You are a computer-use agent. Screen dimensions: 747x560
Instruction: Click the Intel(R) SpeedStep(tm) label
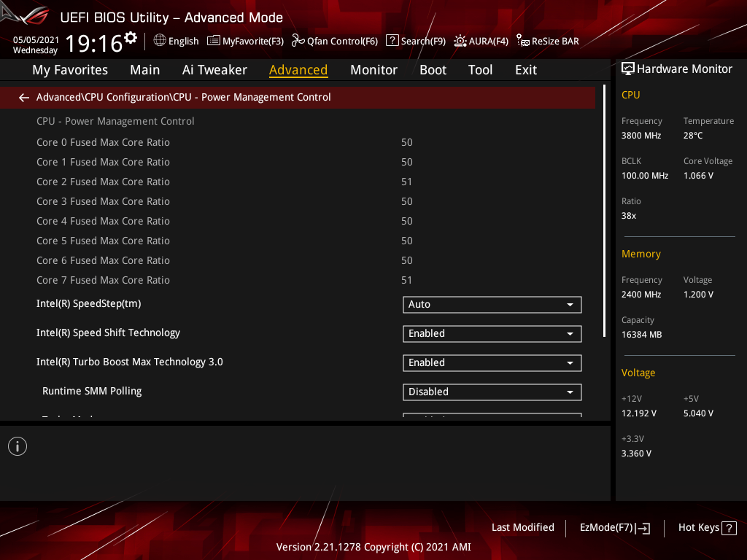coord(88,304)
